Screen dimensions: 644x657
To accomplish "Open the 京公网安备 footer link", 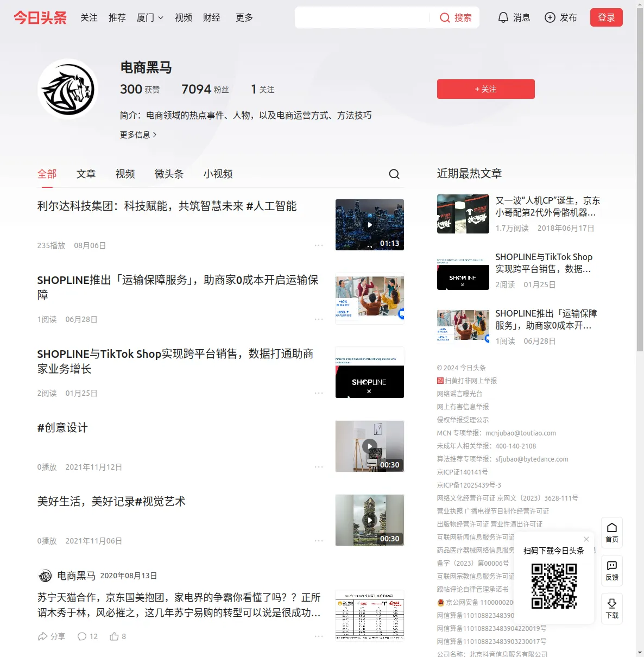I will (476, 602).
